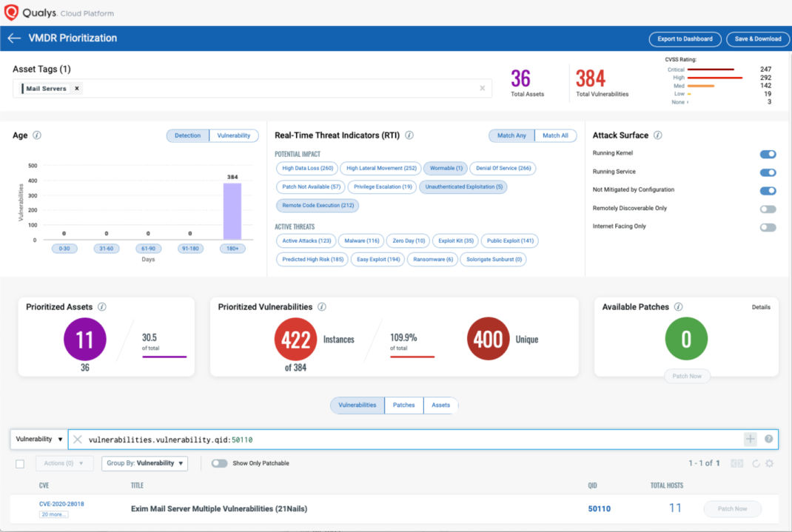
Task: Open Available Patches Details link
Action: [761, 307]
